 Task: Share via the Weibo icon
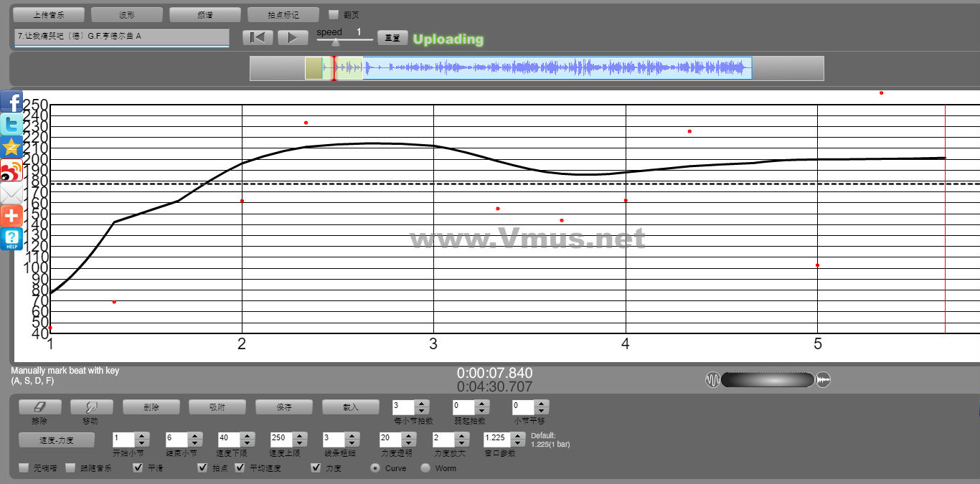pyautogui.click(x=11, y=171)
